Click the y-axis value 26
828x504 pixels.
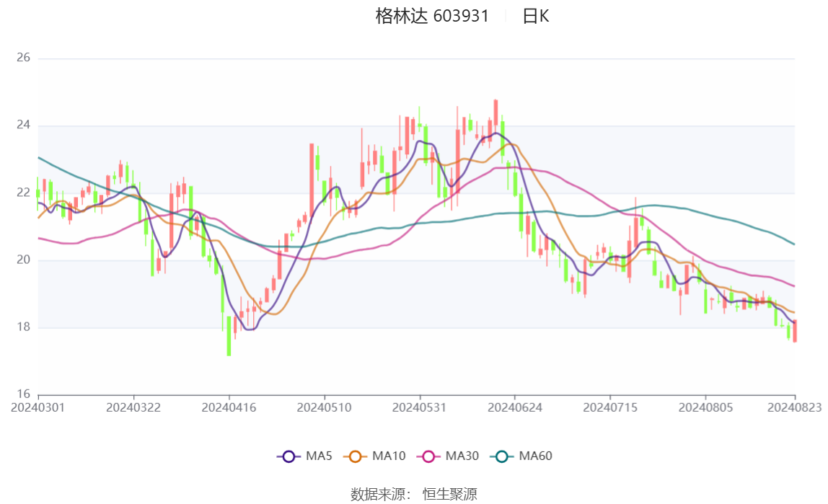tap(23, 58)
